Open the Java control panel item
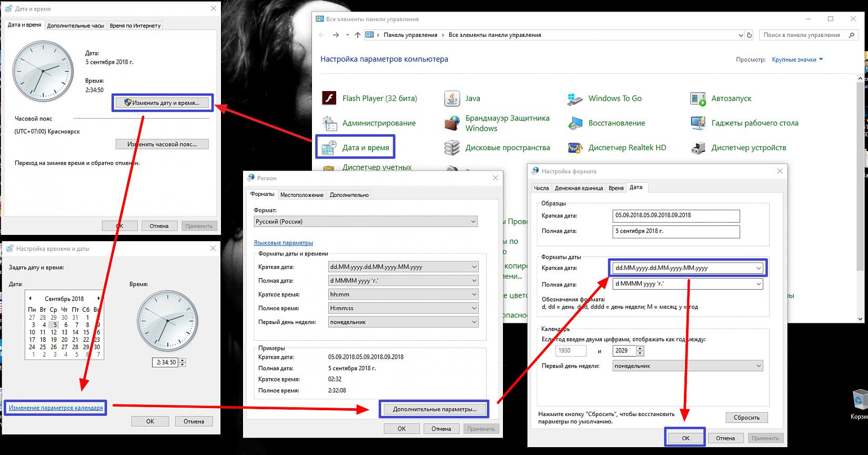Viewport: 868px width, 455px height. [463, 98]
